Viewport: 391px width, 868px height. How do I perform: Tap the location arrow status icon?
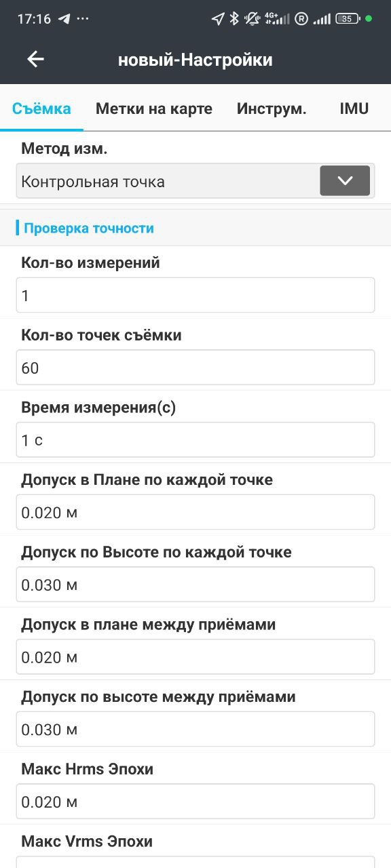pos(218,19)
